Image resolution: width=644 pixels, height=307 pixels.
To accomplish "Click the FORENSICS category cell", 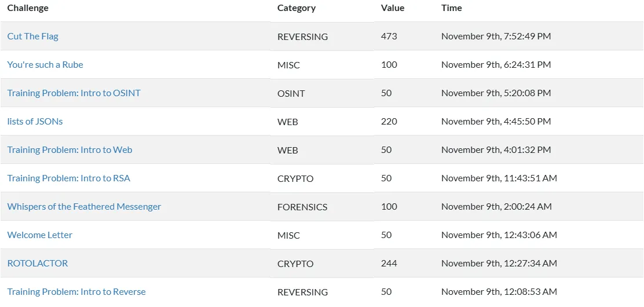I will coord(302,207).
